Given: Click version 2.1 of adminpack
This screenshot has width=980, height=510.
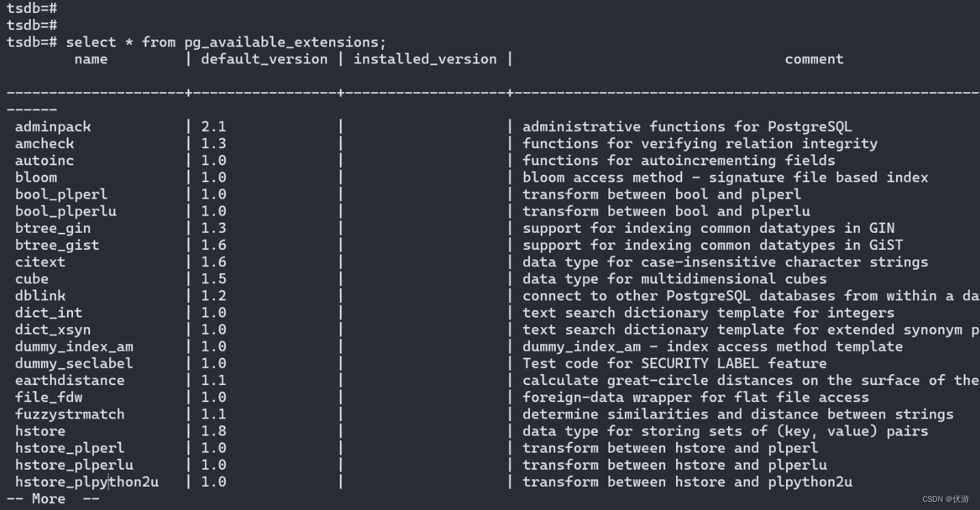Looking at the screenshot, I should [213, 127].
